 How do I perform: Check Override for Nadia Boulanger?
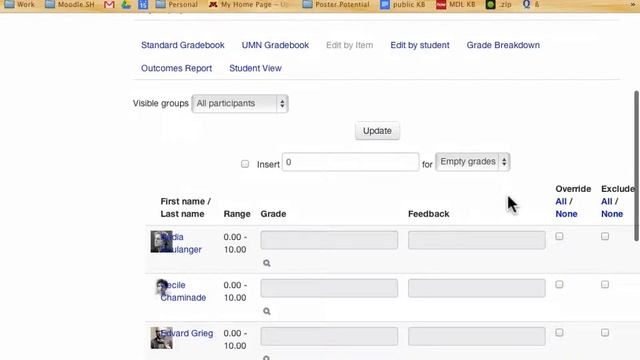tap(559, 236)
